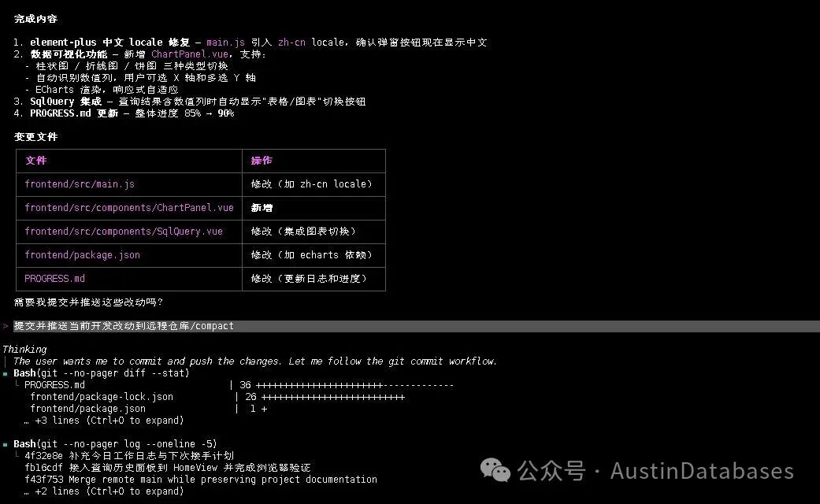This screenshot has height=504, width=820.
Task: Select the 文件 table column header
Action: click(36, 161)
